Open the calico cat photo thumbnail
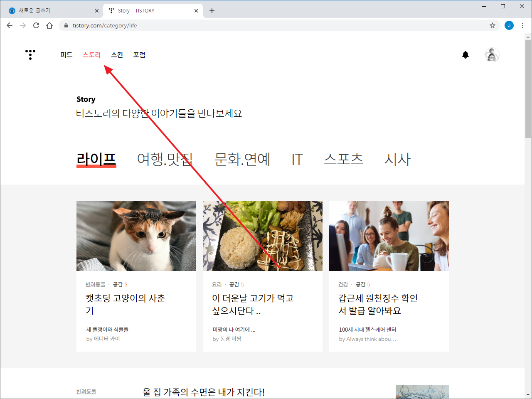The width and height of the screenshot is (532, 399). (136, 236)
